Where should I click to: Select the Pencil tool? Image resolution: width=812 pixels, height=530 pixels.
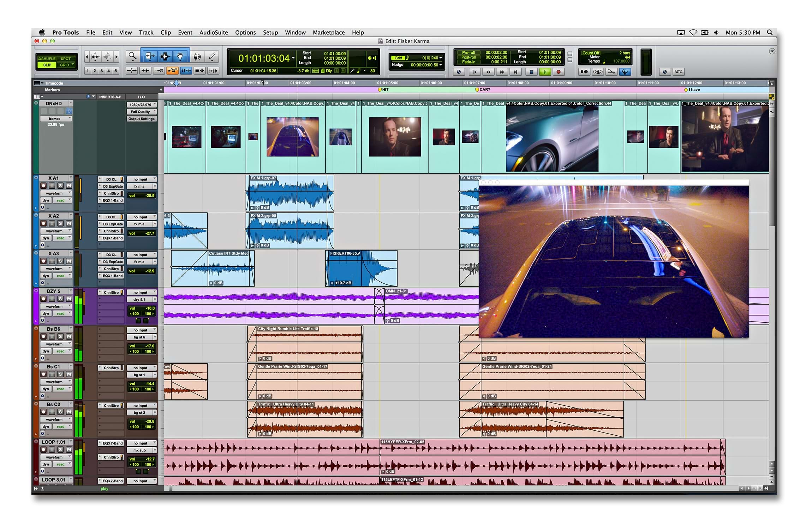pos(212,56)
